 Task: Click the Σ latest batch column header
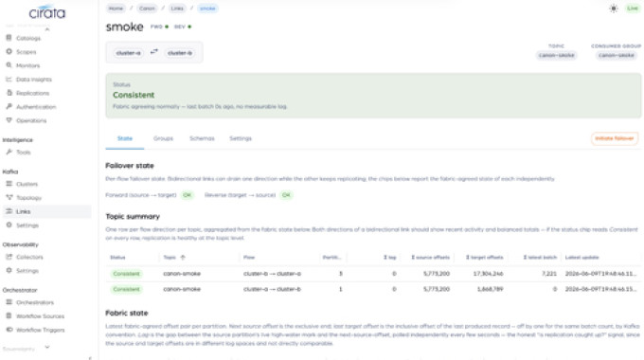pyautogui.click(x=540, y=258)
